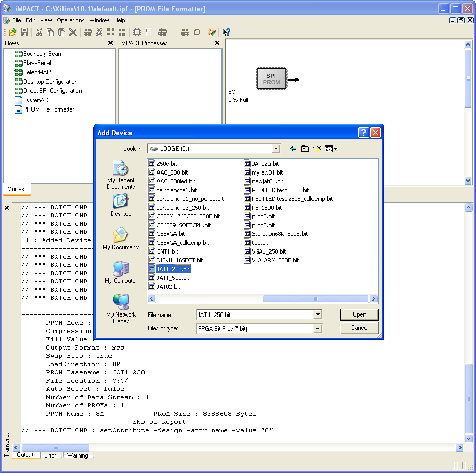Expand the File name dropdown arrow
Viewport: 476px width, 473px height.
point(318,314)
